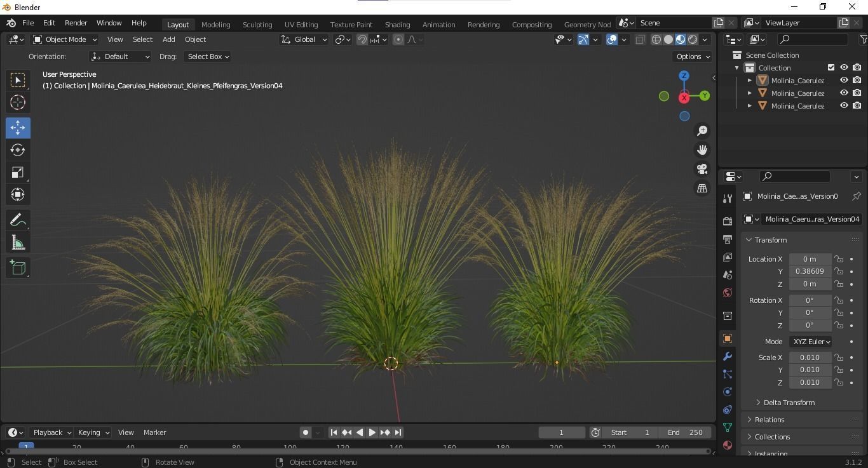
Task: Open timeline Keying popover
Action: pos(93,432)
